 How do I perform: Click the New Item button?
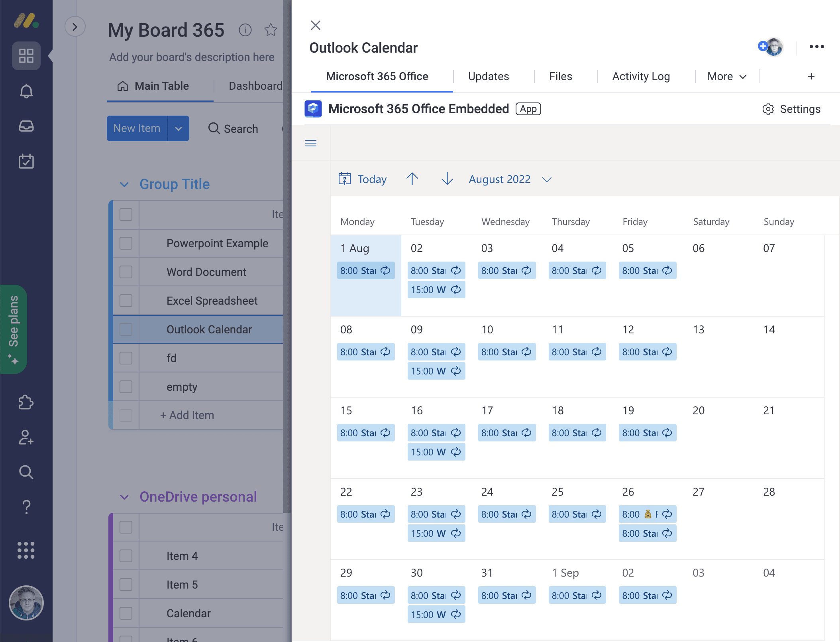click(137, 128)
